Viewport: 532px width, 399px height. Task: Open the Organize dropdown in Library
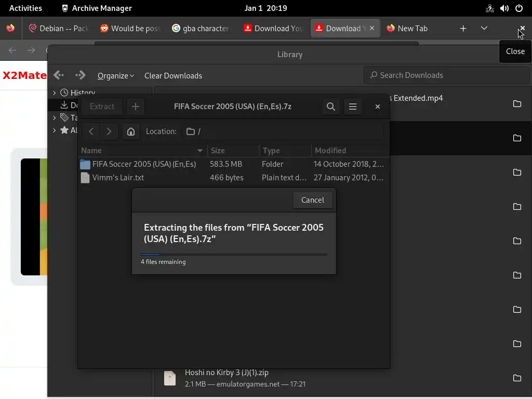click(116, 76)
